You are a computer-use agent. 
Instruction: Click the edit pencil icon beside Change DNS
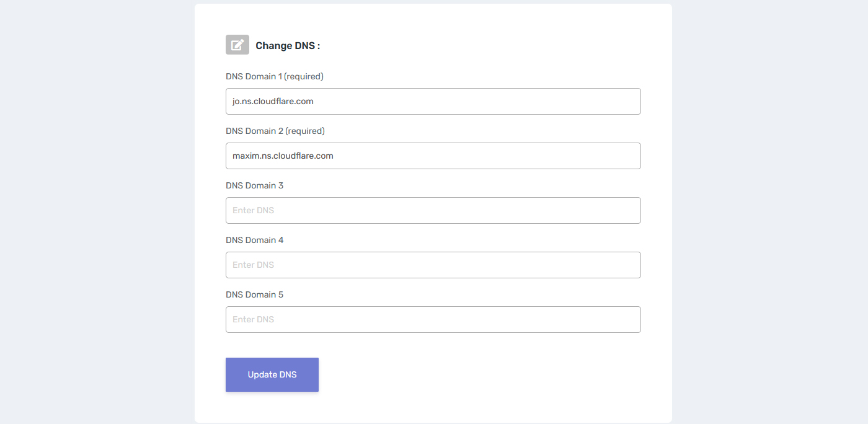(x=237, y=45)
